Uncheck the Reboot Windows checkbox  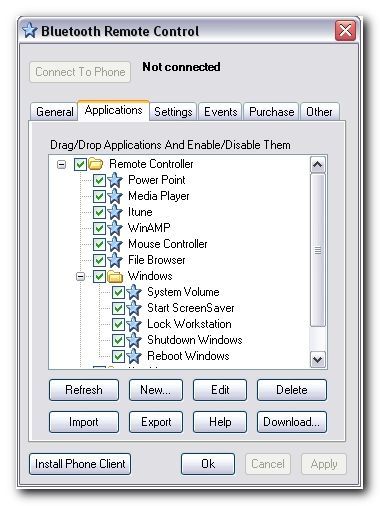118,356
